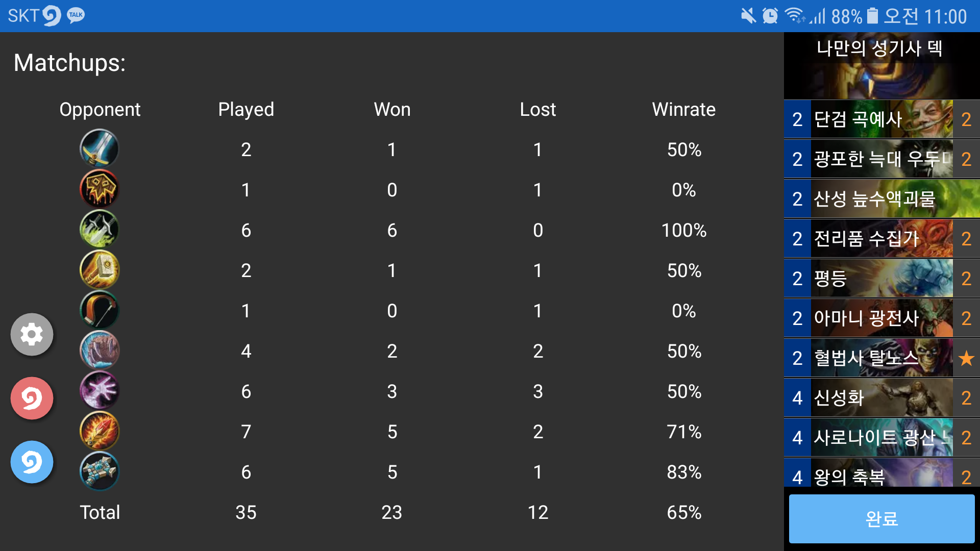Select the 평등 card in deck list
Screen dimensions: 980x551
click(x=881, y=279)
